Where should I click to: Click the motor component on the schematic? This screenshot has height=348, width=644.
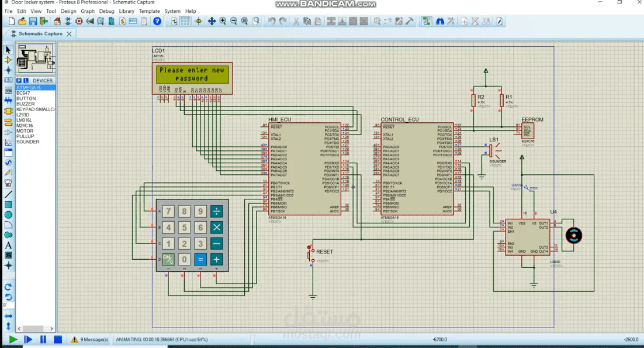pos(574,236)
